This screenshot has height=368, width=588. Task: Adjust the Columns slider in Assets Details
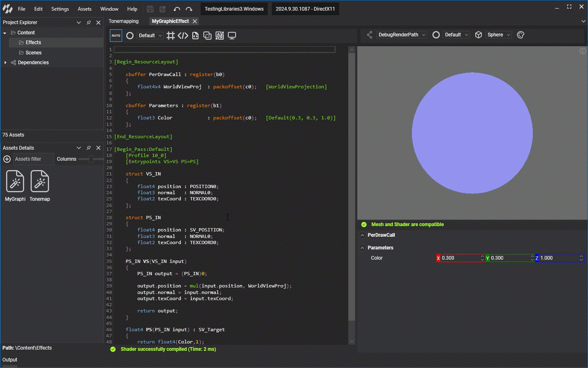point(91,159)
